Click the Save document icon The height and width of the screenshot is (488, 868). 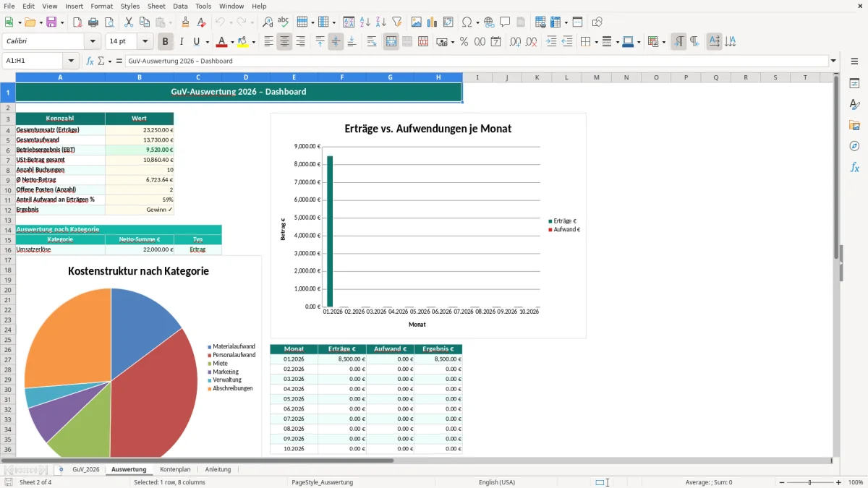pos(51,22)
